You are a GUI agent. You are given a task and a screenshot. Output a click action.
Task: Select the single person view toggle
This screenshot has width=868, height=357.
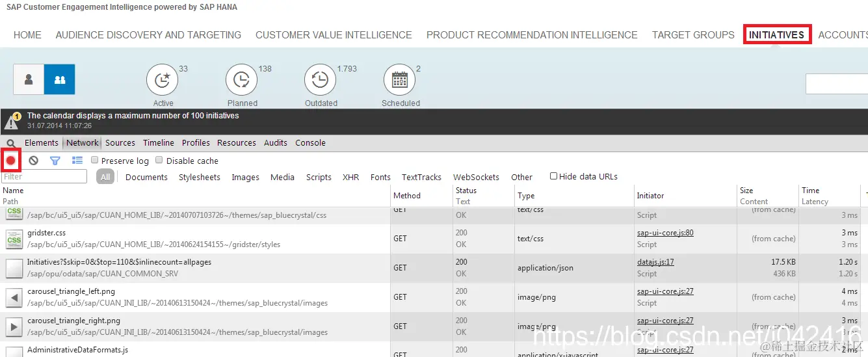(x=29, y=79)
